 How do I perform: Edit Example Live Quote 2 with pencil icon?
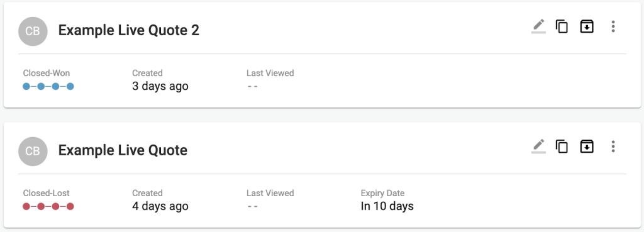coord(538,26)
